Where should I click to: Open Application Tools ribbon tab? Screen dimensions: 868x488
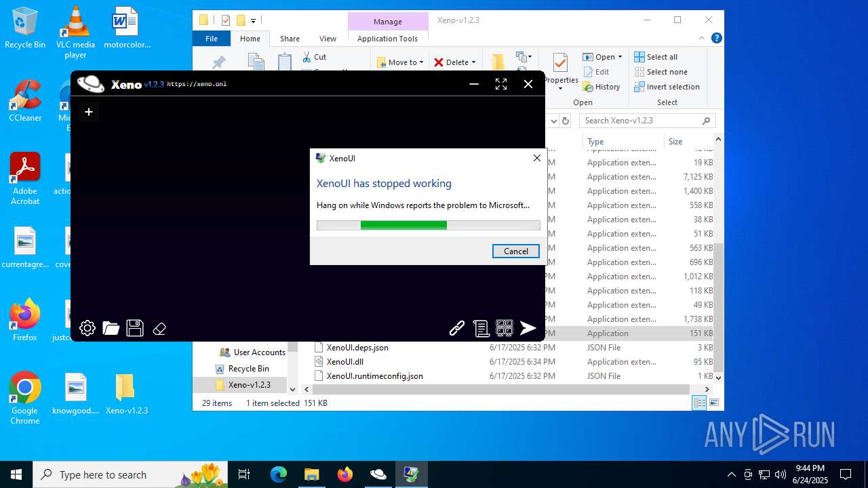(x=387, y=39)
